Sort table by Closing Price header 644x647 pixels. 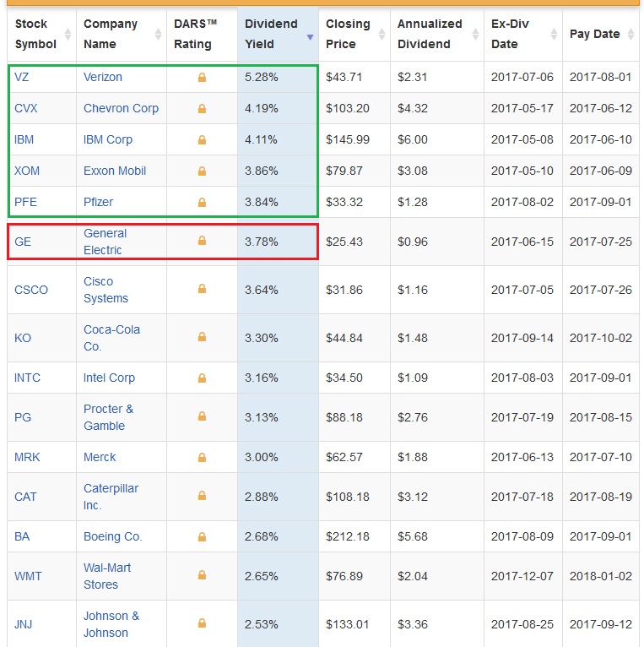pos(348,34)
